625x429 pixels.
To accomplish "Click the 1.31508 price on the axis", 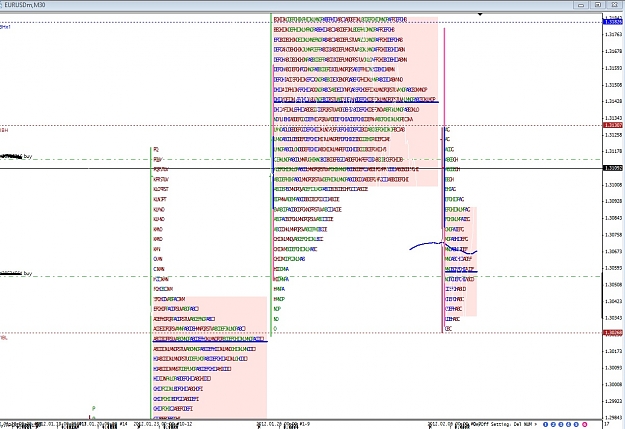I will [x=614, y=85].
